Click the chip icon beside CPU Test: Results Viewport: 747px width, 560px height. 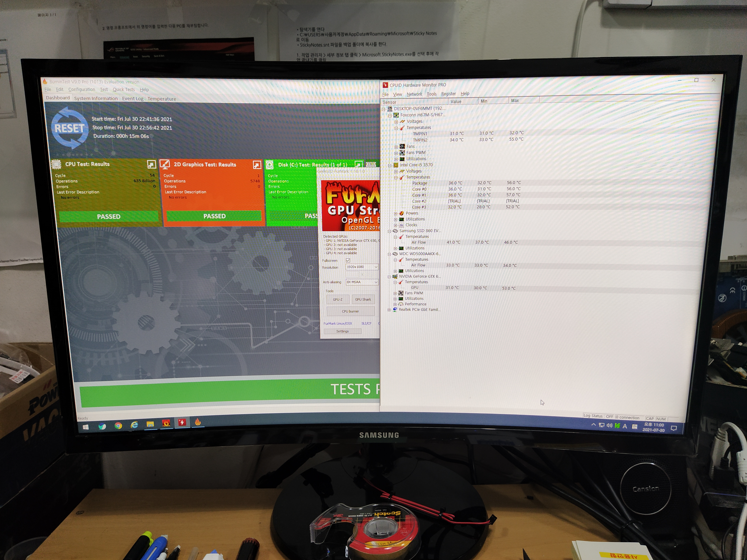56,164
